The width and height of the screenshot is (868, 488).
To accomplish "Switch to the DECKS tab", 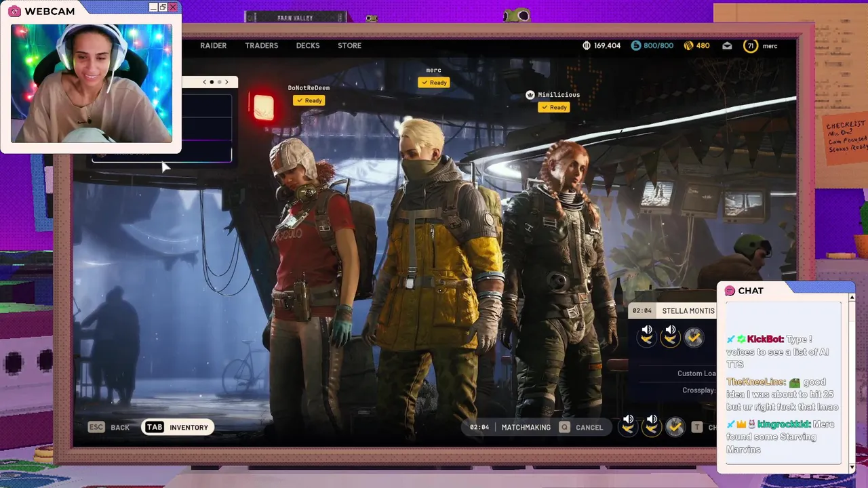I will click(307, 45).
